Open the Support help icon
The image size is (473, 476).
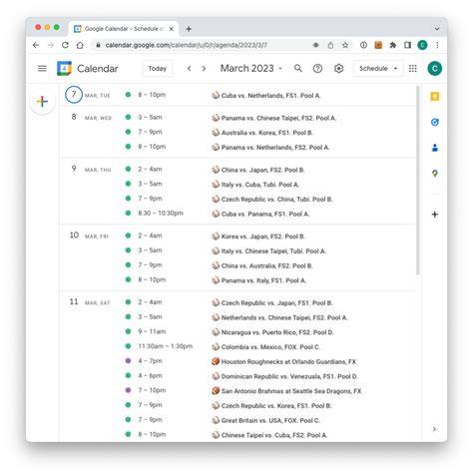[317, 69]
